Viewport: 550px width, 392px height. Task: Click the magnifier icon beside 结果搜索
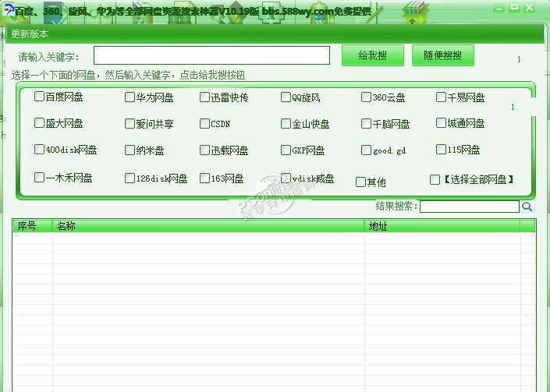(527, 207)
